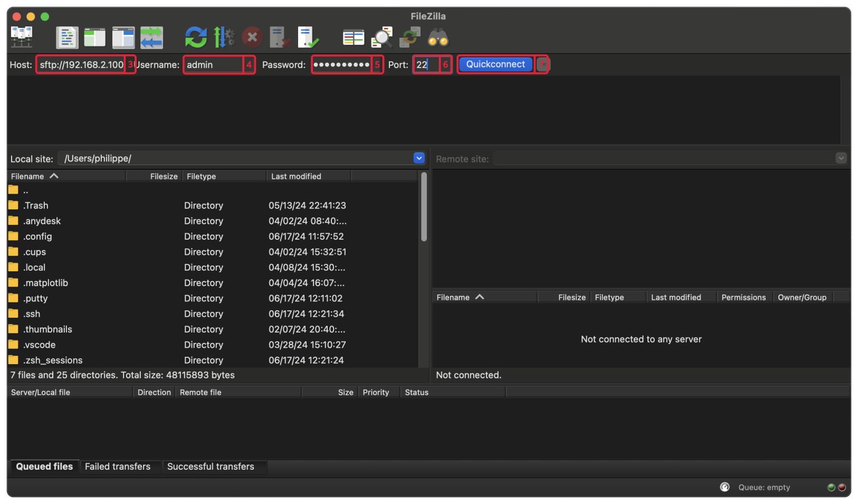Focus the Password input field
The width and height of the screenshot is (858, 504).
pyautogui.click(x=341, y=65)
